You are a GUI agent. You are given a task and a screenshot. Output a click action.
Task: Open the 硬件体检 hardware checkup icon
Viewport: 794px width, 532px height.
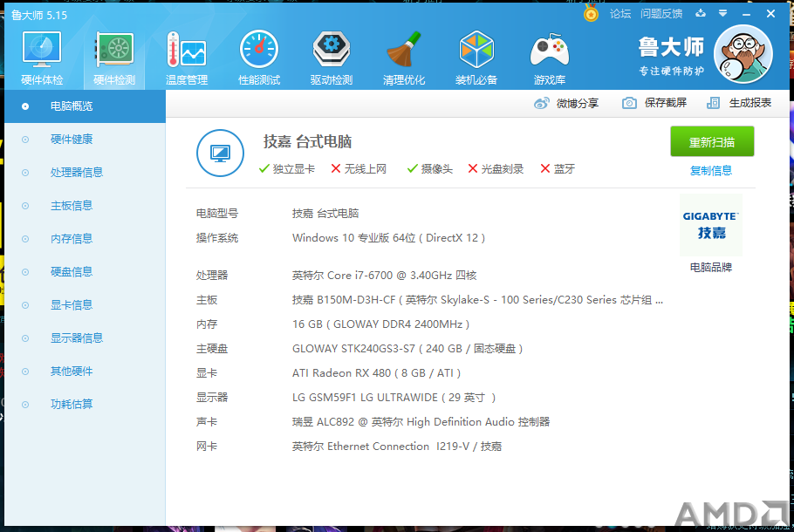[42, 58]
